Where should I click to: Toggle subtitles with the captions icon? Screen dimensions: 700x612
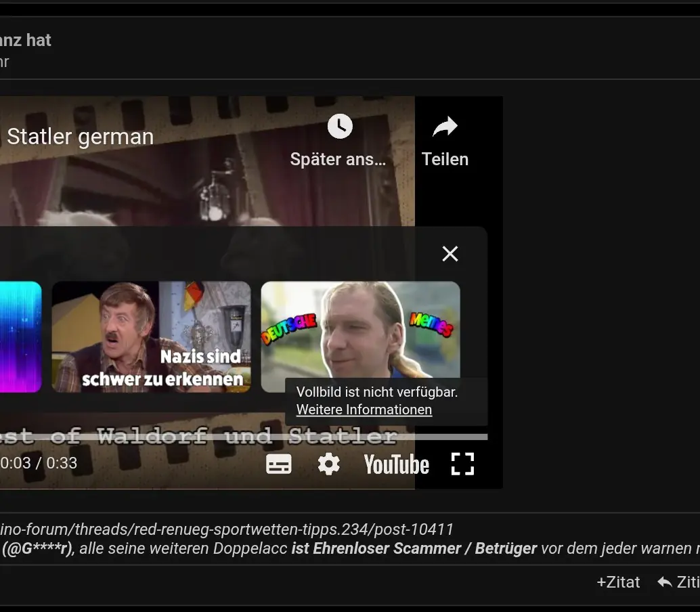pos(278,464)
